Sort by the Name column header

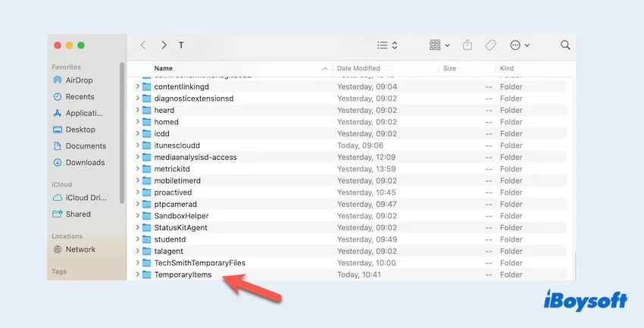click(x=164, y=68)
